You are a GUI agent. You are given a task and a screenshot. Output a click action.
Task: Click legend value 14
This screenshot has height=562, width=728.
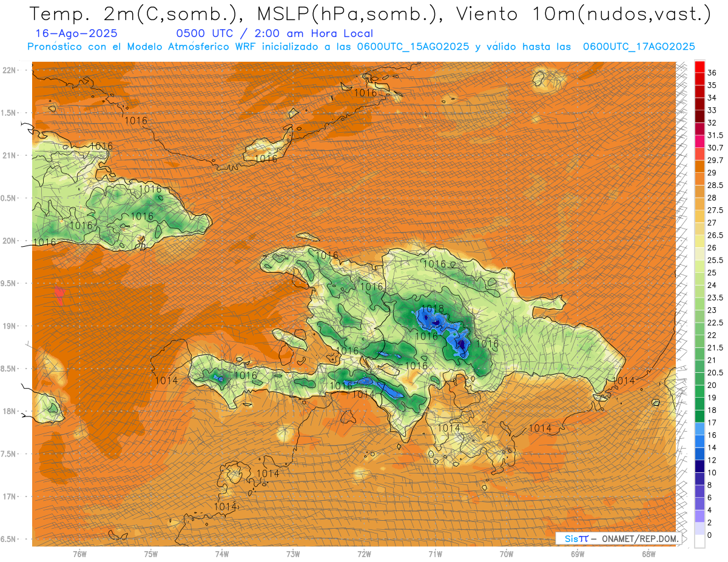click(712, 447)
